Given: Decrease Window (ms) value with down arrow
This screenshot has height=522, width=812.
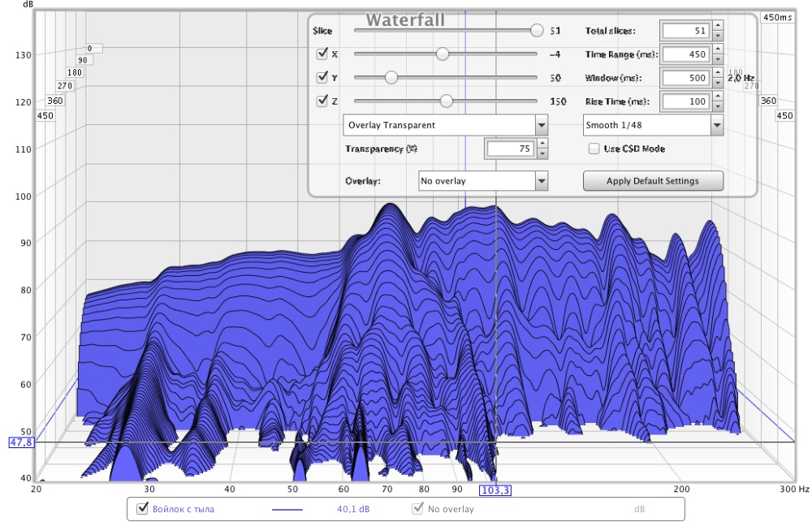Looking at the screenshot, I should coord(718,83).
